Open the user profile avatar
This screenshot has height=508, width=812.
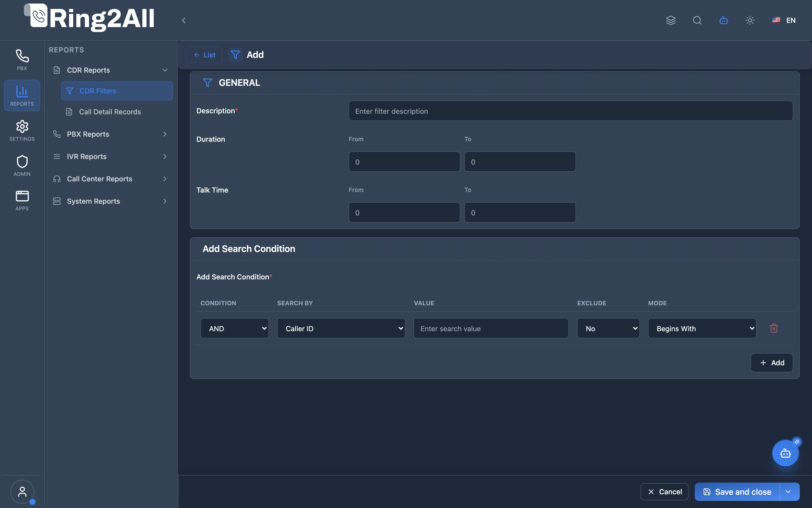(x=22, y=491)
